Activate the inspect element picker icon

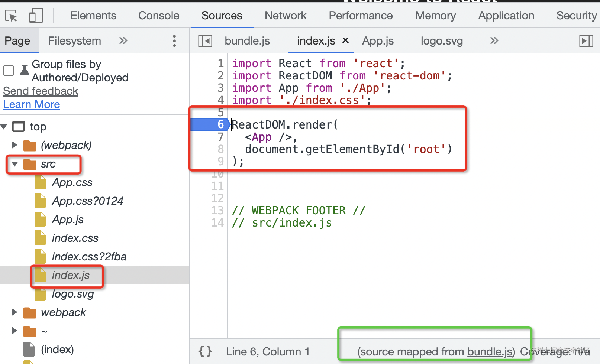(x=11, y=16)
